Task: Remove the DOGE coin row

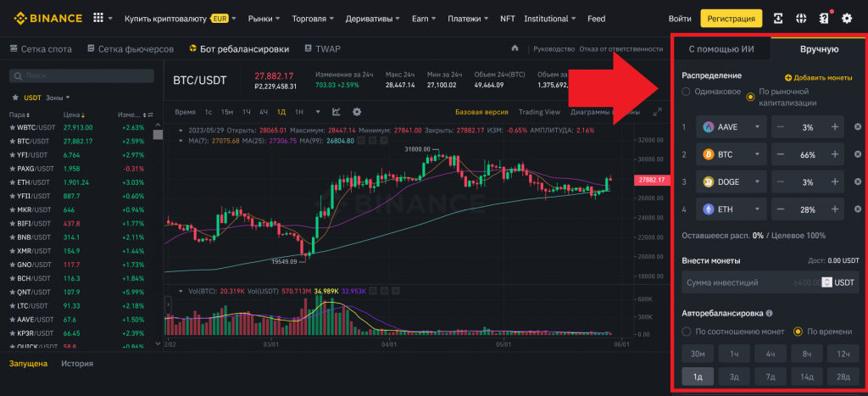Action: tap(858, 181)
